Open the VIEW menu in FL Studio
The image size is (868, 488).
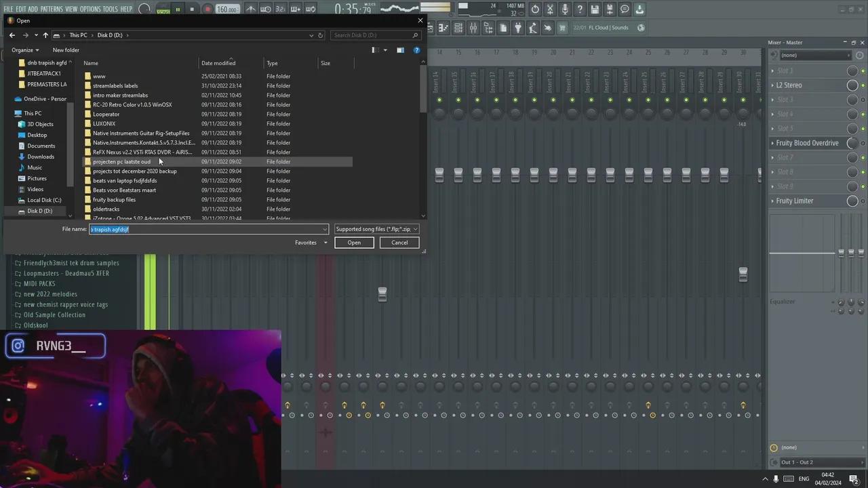tap(71, 9)
